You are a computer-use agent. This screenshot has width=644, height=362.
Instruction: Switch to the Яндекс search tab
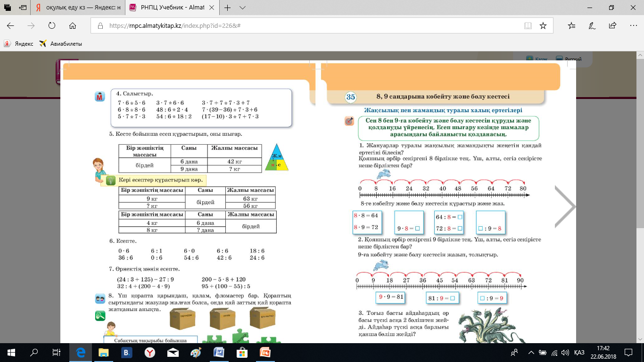click(78, 8)
